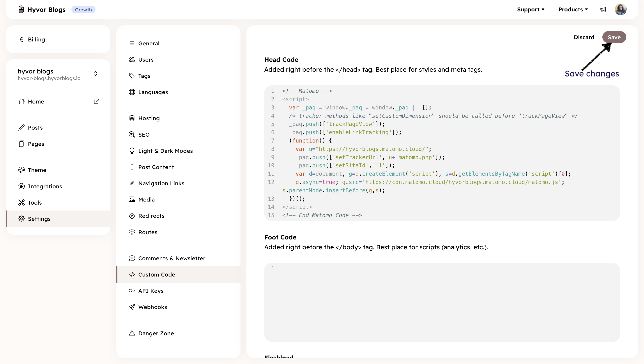Click the API Keys key icon
The image size is (644, 364).
coord(132,291)
